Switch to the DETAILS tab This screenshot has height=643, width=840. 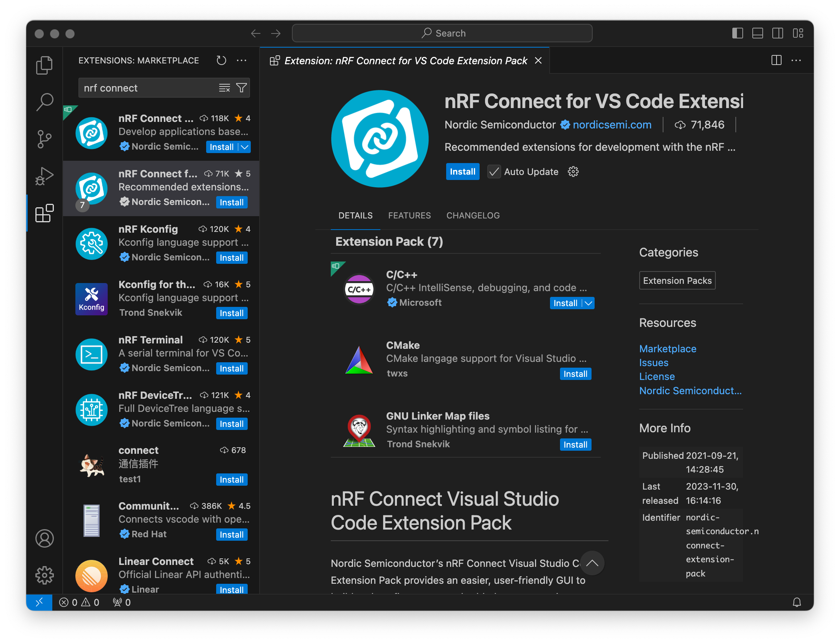(x=355, y=215)
